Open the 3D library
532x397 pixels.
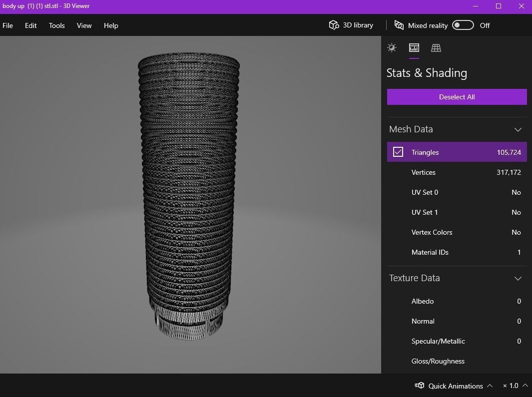click(x=351, y=25)
